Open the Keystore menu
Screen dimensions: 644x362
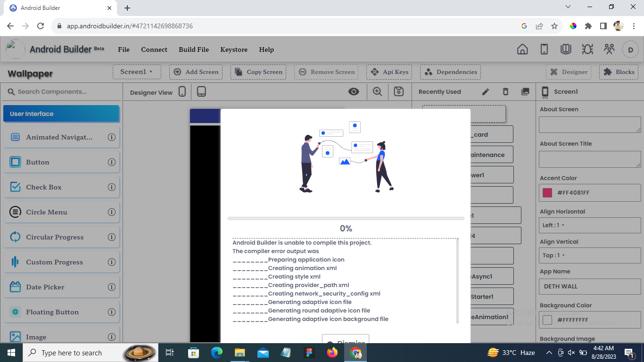point(234,49)
